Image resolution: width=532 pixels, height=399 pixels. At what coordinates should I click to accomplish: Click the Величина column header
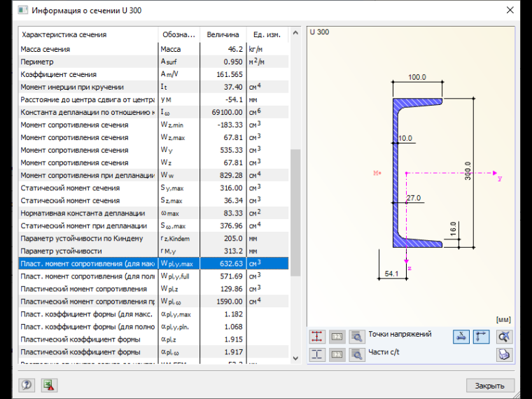[x=223, y=34]
